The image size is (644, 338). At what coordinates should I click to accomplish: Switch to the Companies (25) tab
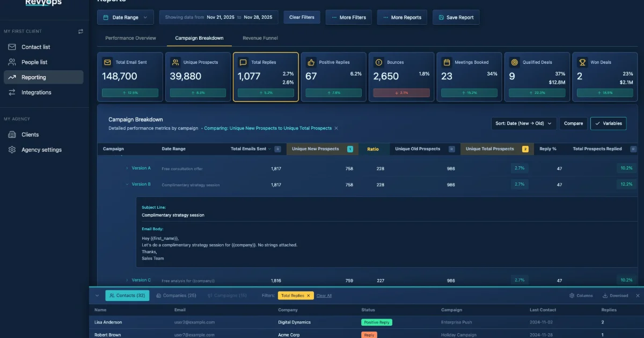click(x=176, y=296)
